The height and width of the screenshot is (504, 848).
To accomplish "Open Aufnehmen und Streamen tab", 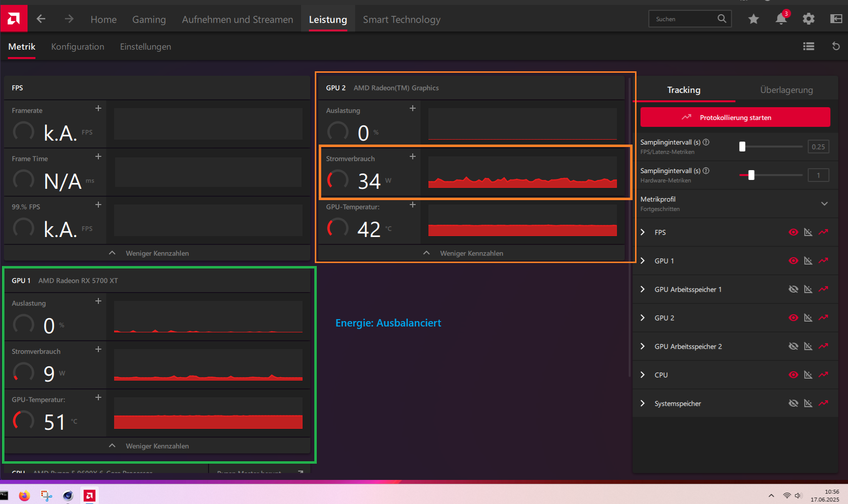I will (238, 19).
